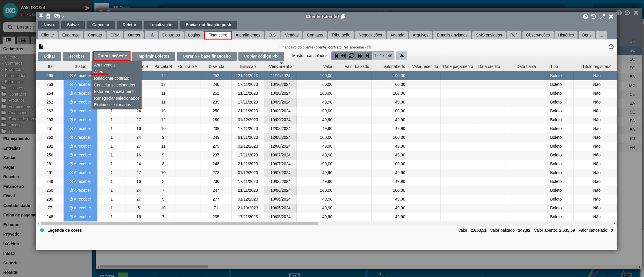Click Enviar notificação push button
This screenshot has height=277, width=644.
208,25
